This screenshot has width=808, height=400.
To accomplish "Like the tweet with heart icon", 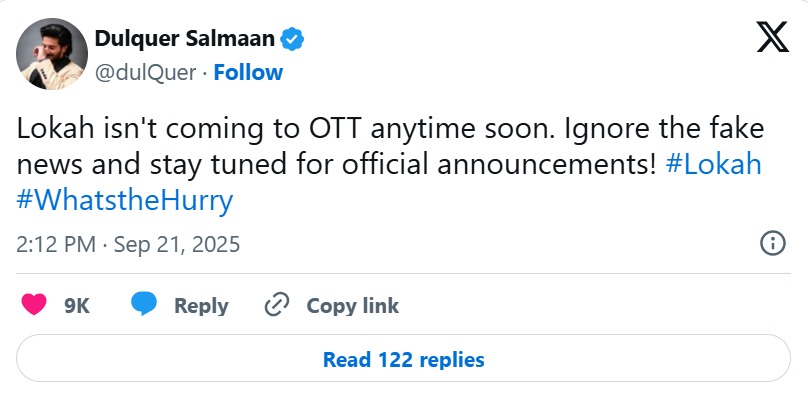I will pyautogui.click(x=33, y=305).
